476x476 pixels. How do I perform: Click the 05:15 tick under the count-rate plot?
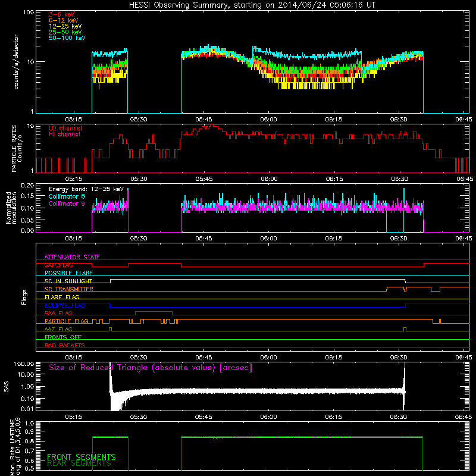(x=74, y=120)
